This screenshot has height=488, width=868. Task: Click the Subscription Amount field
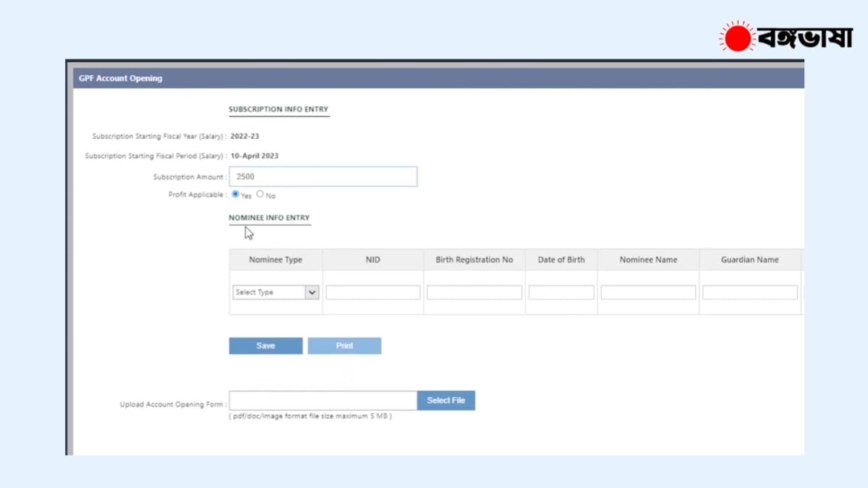point(323,176)
